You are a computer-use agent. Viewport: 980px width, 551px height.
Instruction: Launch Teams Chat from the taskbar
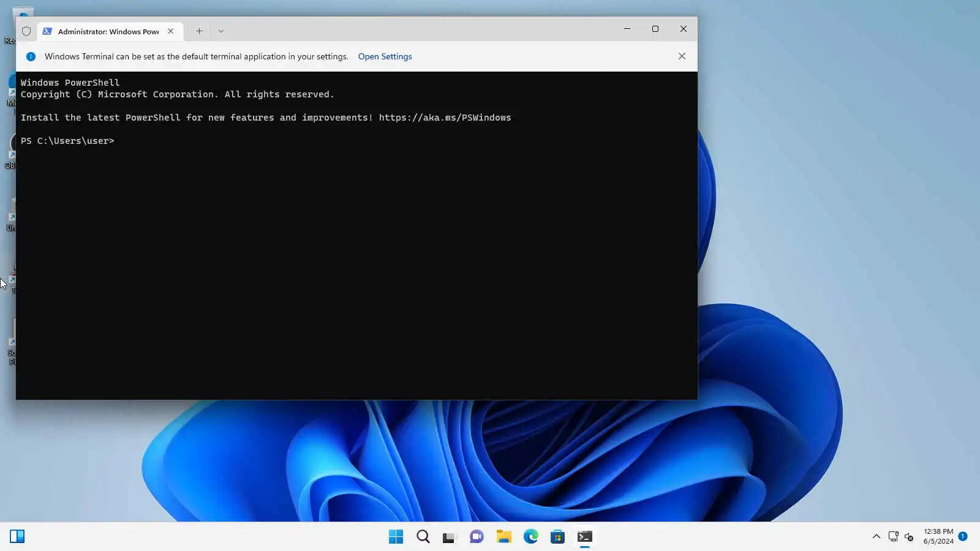[477, 537]
